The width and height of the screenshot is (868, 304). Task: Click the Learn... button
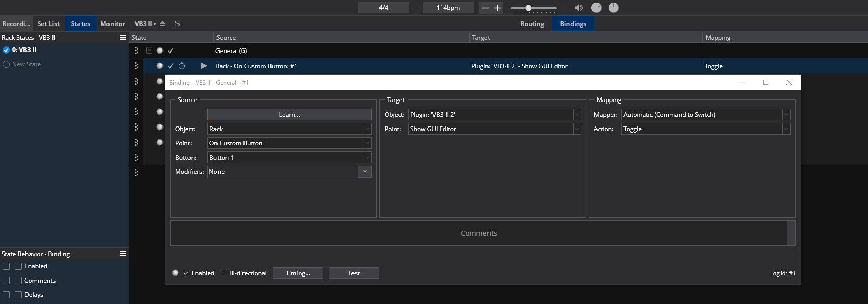(289, 115)
